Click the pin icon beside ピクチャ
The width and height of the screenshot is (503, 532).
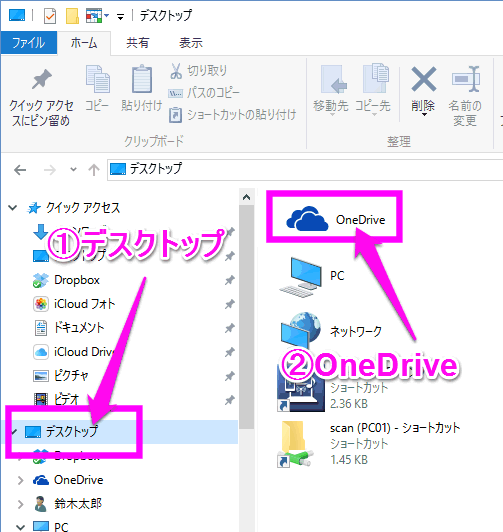click(x=230, y=376)
